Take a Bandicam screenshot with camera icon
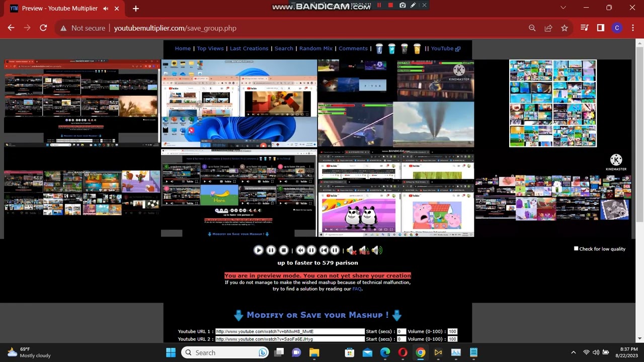This screenshot has width=644, height=362. pyautogui.click(x=403, y=6)
